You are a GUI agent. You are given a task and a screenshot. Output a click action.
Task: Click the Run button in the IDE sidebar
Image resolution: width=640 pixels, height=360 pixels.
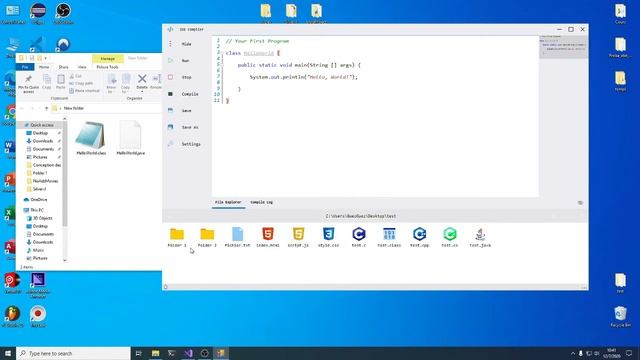[x=180, y=60]
